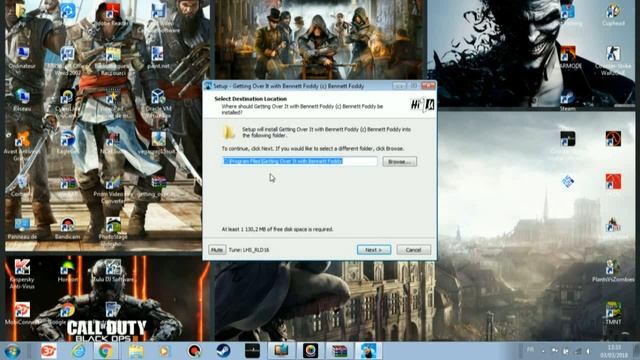Open Kaspersky Anti-Virus desktop shortcut
This screenshot has width=640, height=360.
[22, 274]
